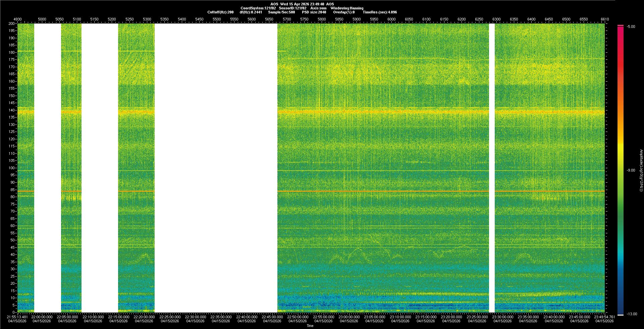The width and height of the screenshot is (644, 329).
Task: Click the orange spectral line near 84 Hz
Action: tap(369, 191)
